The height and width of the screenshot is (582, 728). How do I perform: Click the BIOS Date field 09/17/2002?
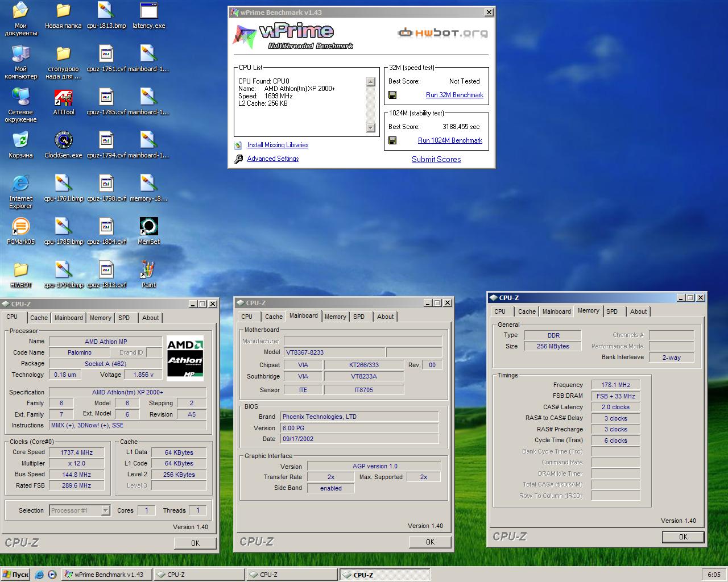pyautogui.click(x=359, y=439)
